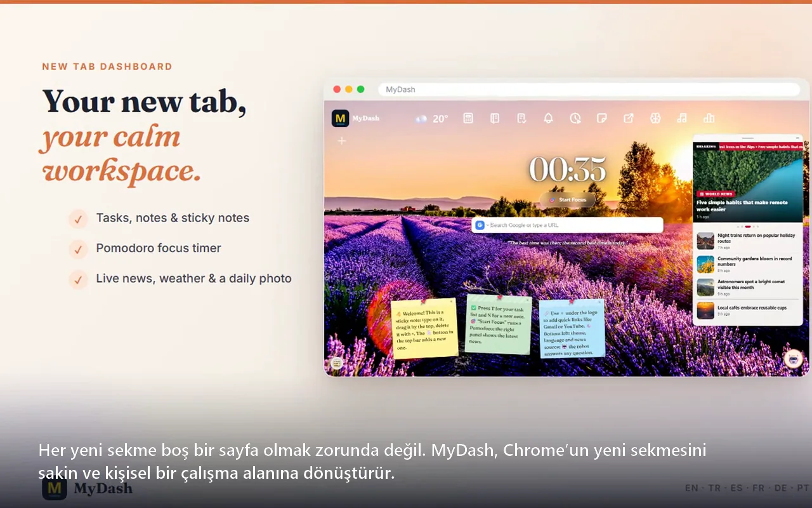This screenshot has height=508, width=812.
Task: Click the "Live news, weather & a daily photo" line
Action: click(194, 279)
